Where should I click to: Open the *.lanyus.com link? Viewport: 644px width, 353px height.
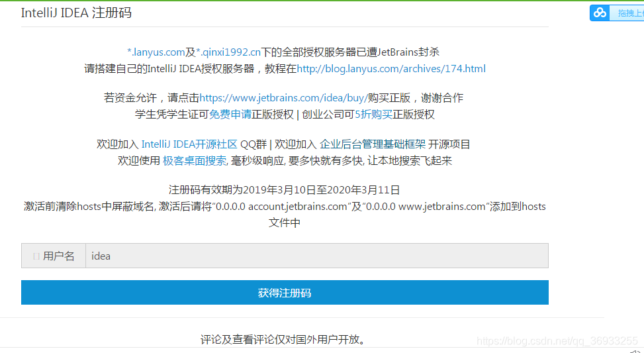(x=156, y=52)
